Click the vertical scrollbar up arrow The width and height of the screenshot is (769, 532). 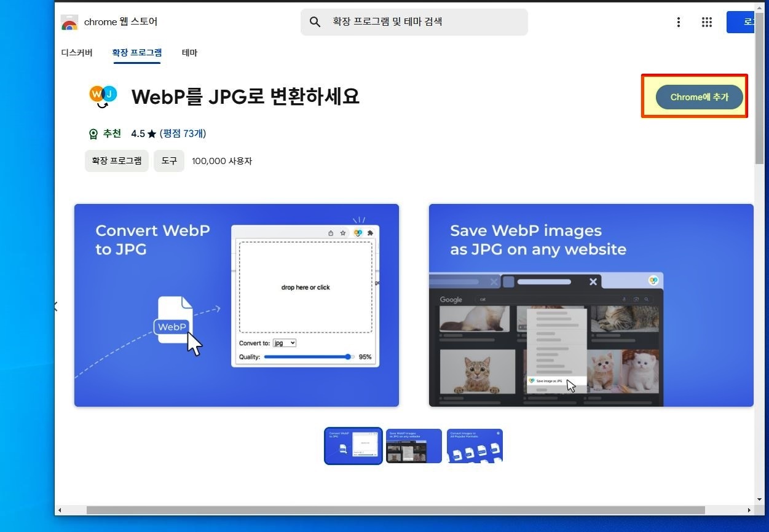point(760,7)
